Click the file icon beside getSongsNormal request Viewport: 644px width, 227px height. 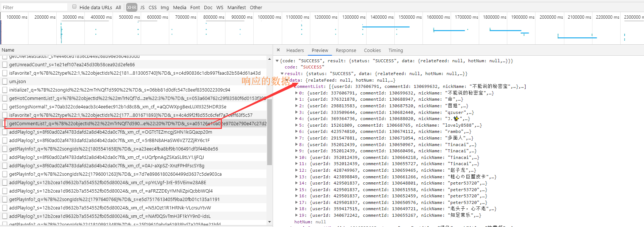coord(5,107)
